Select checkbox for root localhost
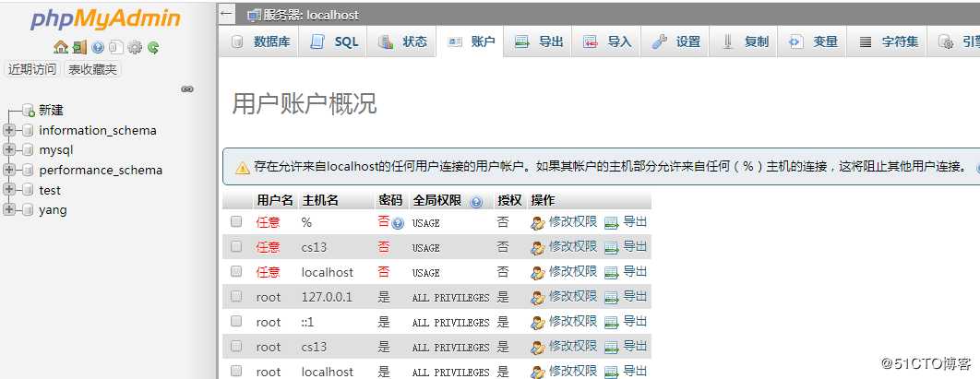The width and height of the screenshot is (980, 379). point(236,371)
